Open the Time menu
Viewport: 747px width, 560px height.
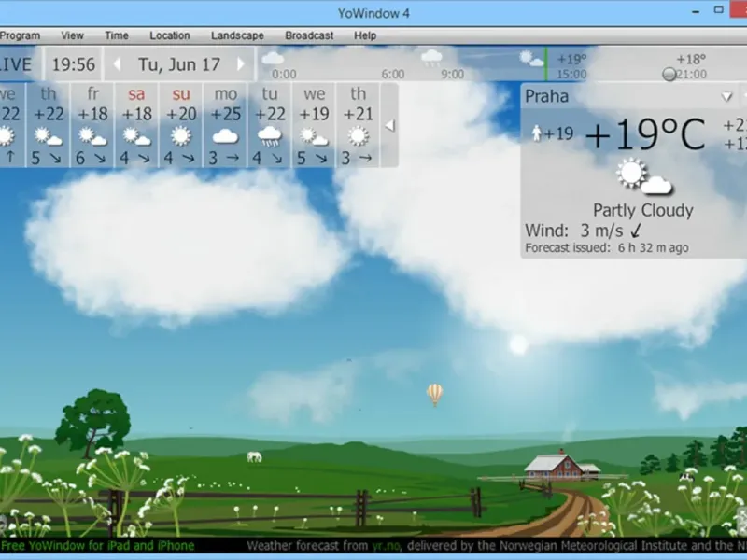(x=116, y=35)
